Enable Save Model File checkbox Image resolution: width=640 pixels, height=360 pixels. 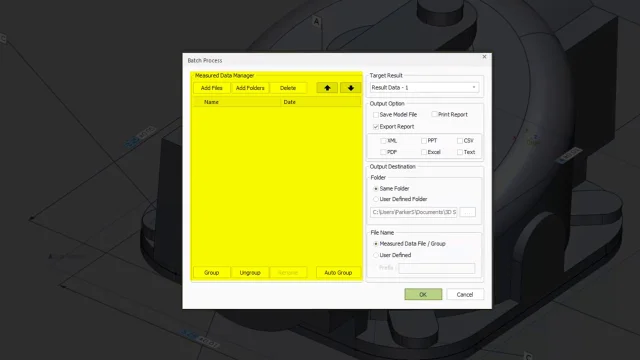[x=376, y=115]
